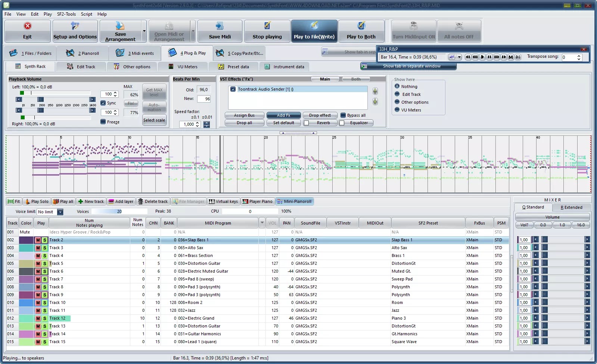The image size is (597, 364).
Task: Select the VU Meters radio option
Action: pos(397,110)
